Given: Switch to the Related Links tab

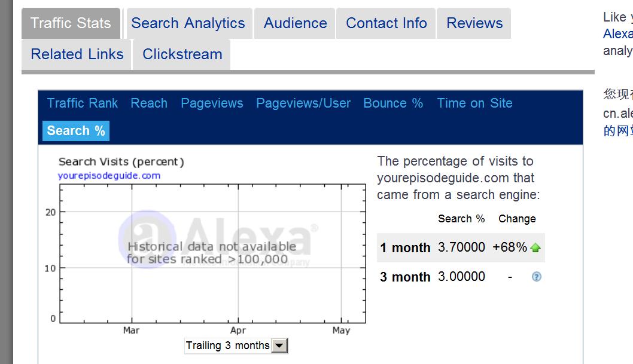Looking at the screenshot, I should (77, 54).
